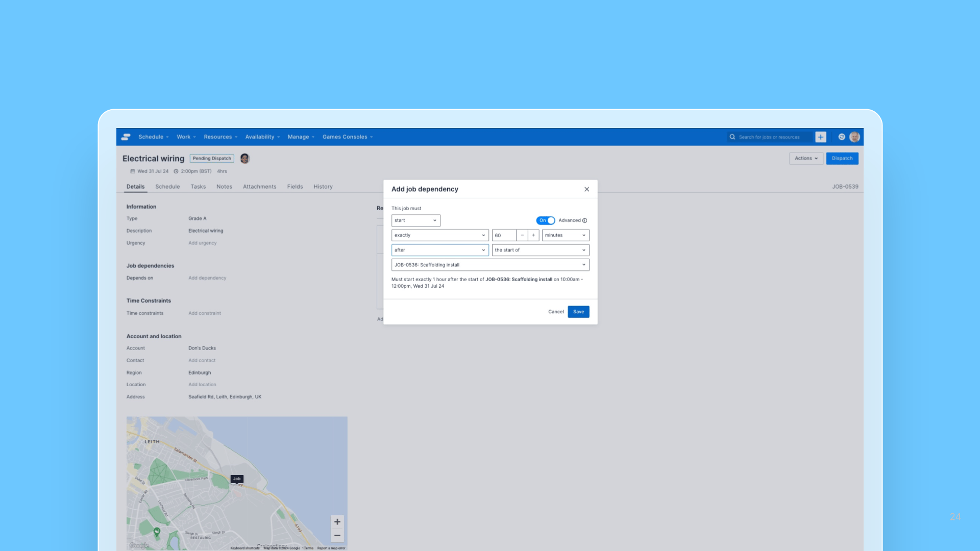Close the Add job dependency dialog

[587, 189]
